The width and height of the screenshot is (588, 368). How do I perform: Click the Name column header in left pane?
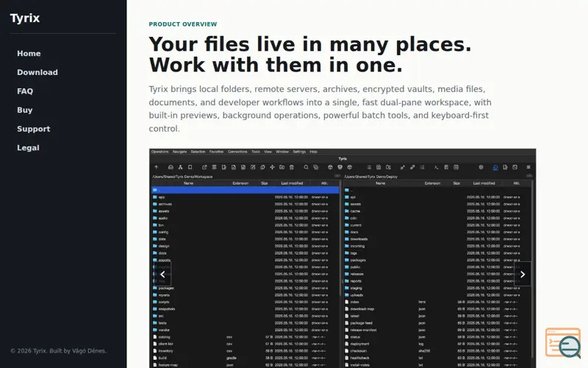click(x=188, y=183)
